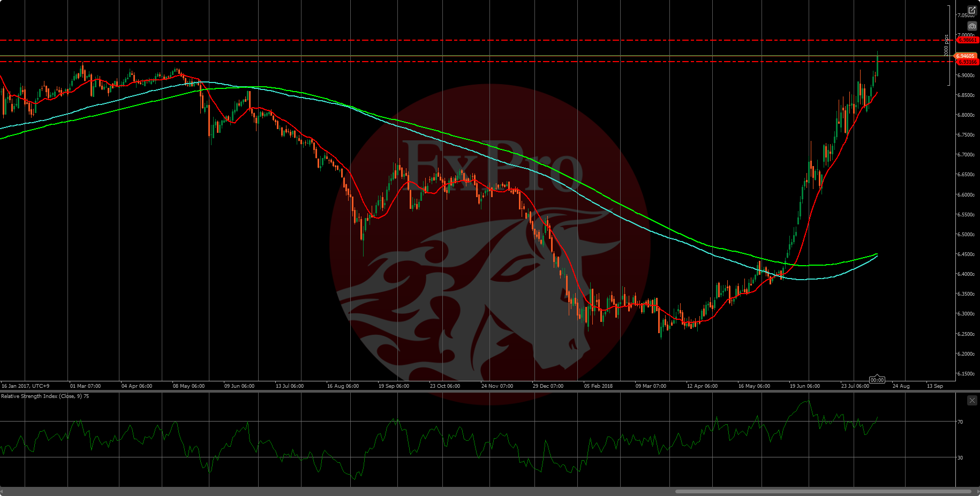Image resolution: width=980 pixels, height=496 pixels.
Task: Click the '29 Dec 07:00' time label
Action: (548, 386)
